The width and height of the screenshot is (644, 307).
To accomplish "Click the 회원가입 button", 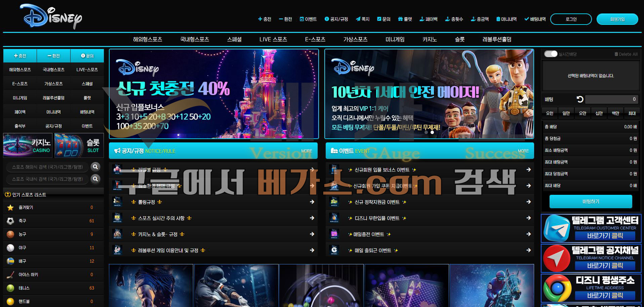I will 617,19.
